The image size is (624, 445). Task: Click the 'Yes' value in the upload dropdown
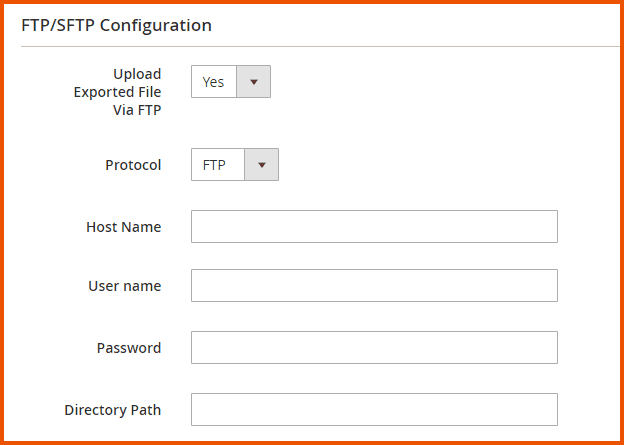click(x=213, y=82)
